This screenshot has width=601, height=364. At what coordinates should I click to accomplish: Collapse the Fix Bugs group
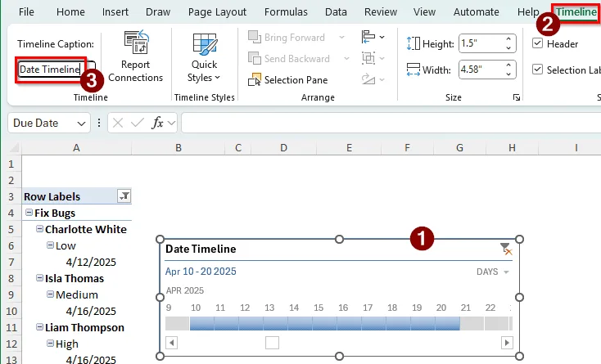point(29,213)
